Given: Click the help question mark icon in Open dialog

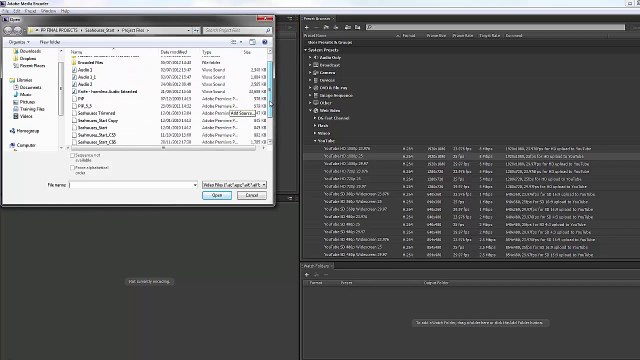Looking at the screenshot, I should (x=264, y=42).
